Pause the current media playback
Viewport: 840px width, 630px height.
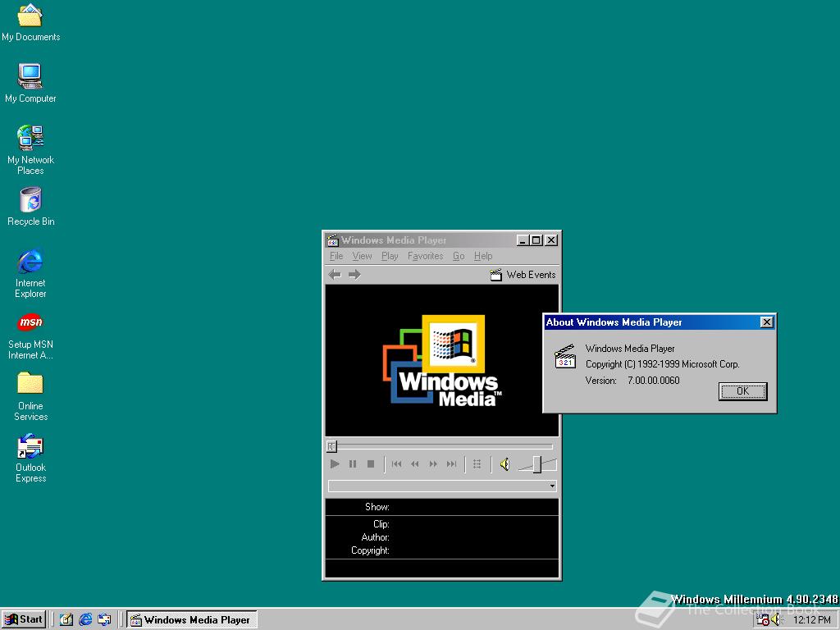353,463
